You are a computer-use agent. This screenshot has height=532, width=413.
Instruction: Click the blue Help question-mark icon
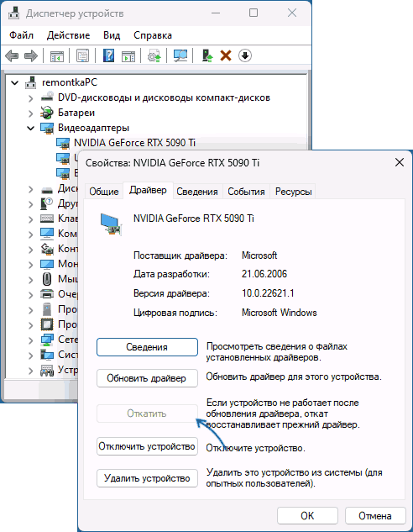coord(108,55)
